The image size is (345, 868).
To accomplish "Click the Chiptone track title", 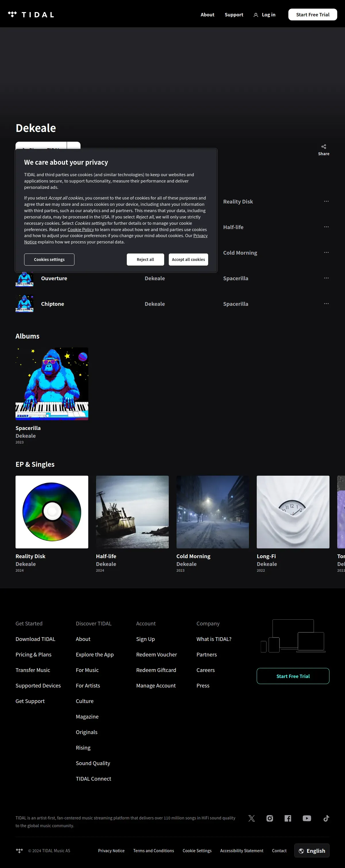I will coord(53,304).
